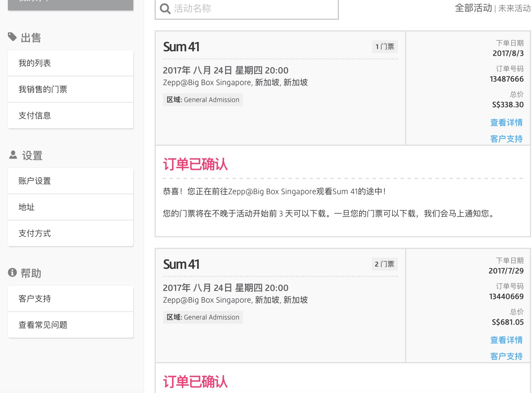Click 订单已确认 heading under order 13440669
The height and width of the screenshot is (393, 532).
[x=195, y=382]
